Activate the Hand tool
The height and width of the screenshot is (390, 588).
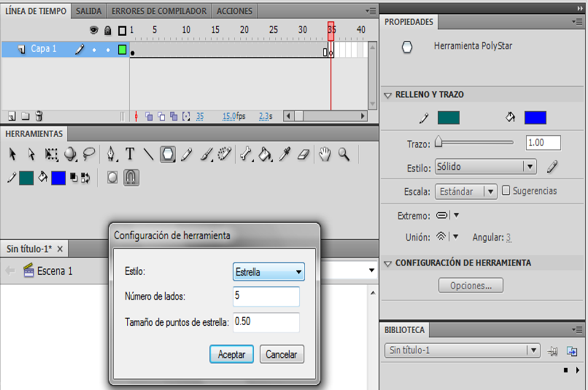pyautogui.click(x=325, y=154)
